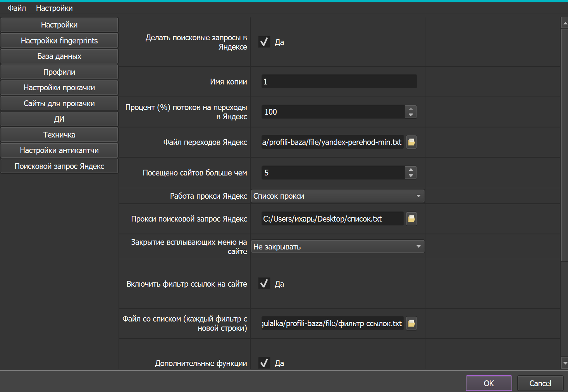Focus the Процент потоков value field

tap(333, 112)
